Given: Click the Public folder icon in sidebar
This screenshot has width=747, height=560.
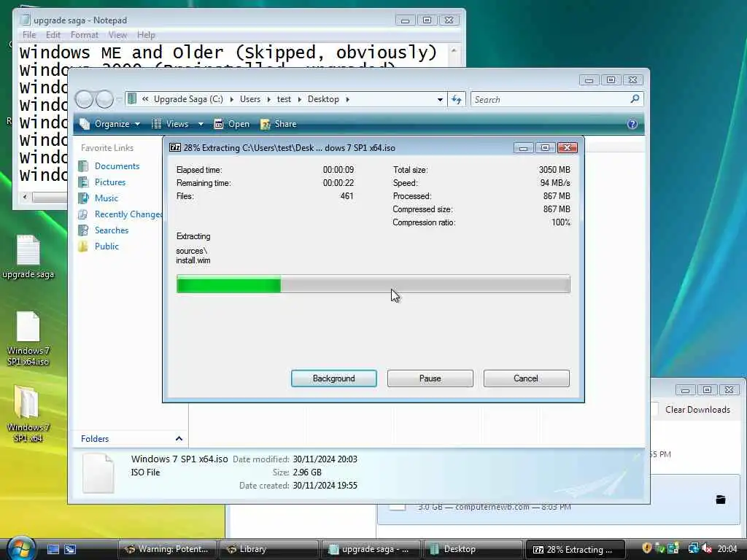Looking at the screenshot, I should point(83,246).
